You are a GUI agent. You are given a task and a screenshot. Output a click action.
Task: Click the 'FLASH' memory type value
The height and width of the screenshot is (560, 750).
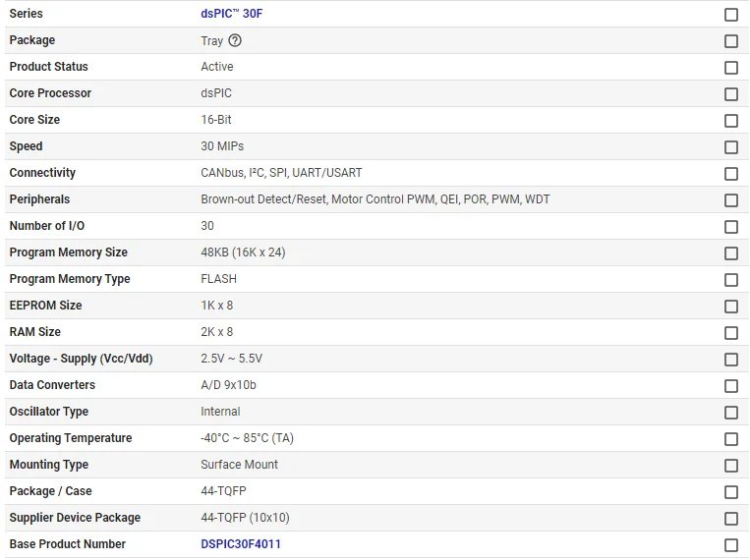point(218,279)
